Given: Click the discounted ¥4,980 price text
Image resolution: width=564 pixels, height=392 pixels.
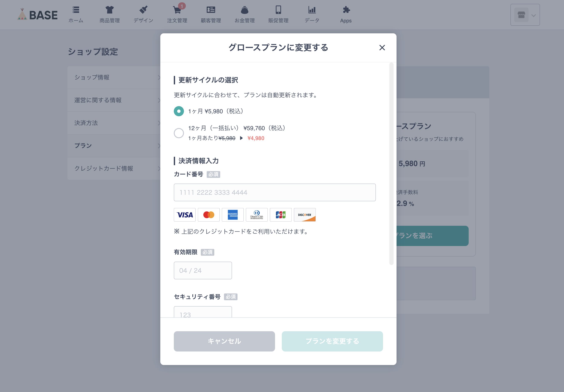Looking at the screenshot, I should pyautogui.click(x=256, y=138).
